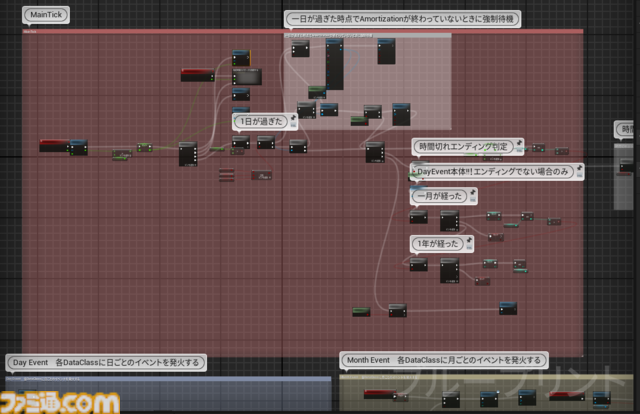The image size is (640, 414).
Task: Click the "Month Event" comment header
Action: pyautogui.click(x=443, y=360)
